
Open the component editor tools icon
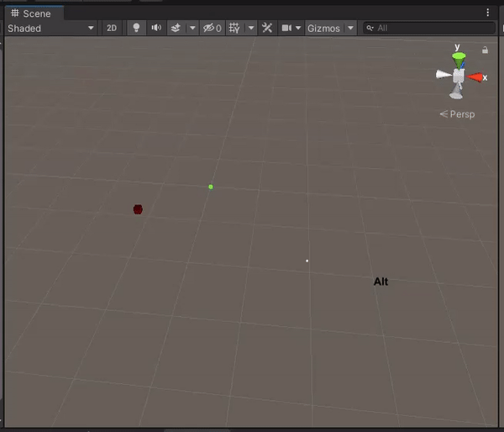tap(267, 29)
